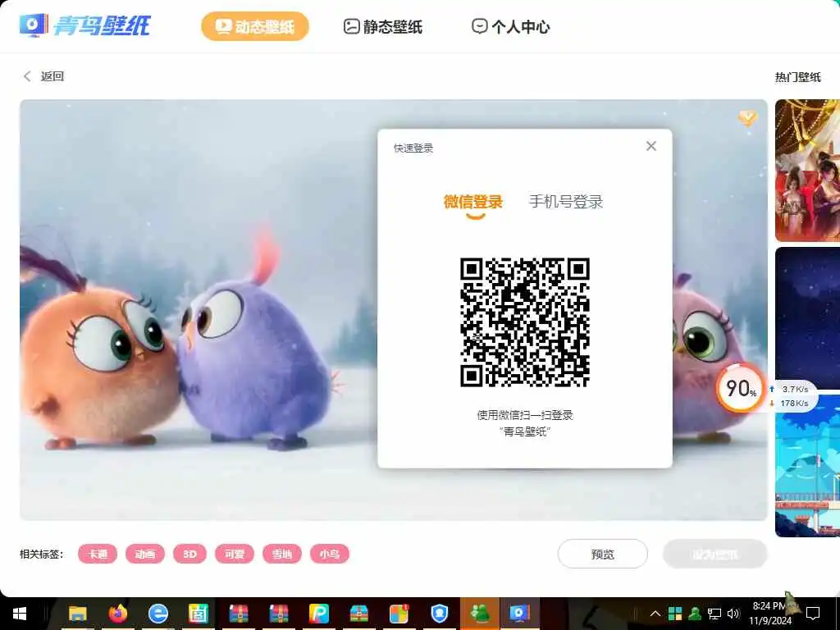Select the 动画 tag

coord(145,554)
